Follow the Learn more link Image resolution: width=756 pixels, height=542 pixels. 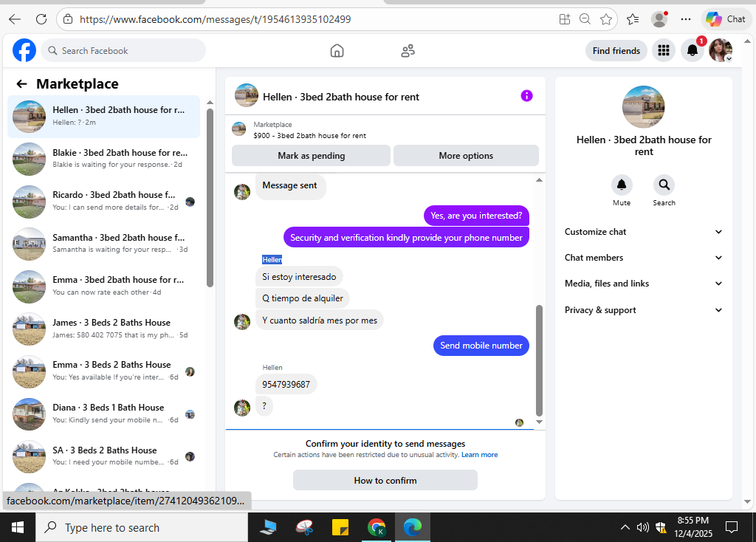479,455
